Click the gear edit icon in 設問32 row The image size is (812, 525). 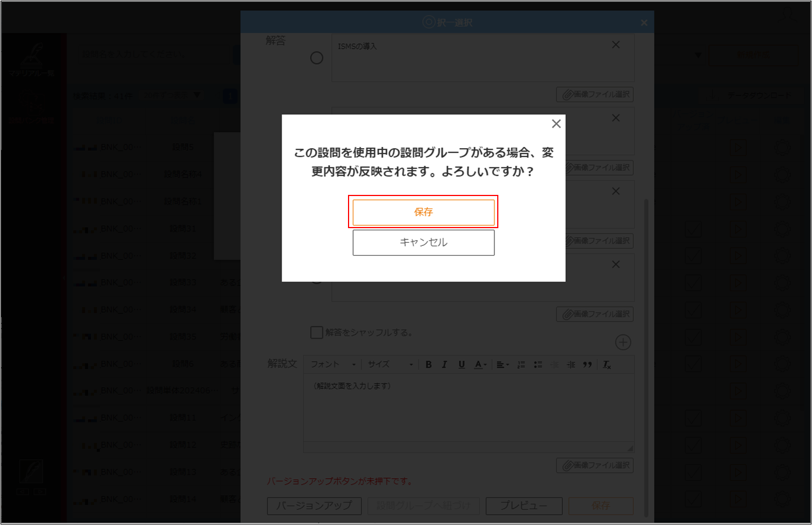tap(783, 256)
